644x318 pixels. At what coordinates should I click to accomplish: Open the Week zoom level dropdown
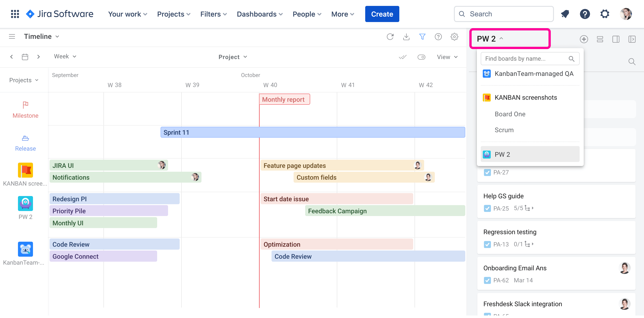(x=65, y=57)
